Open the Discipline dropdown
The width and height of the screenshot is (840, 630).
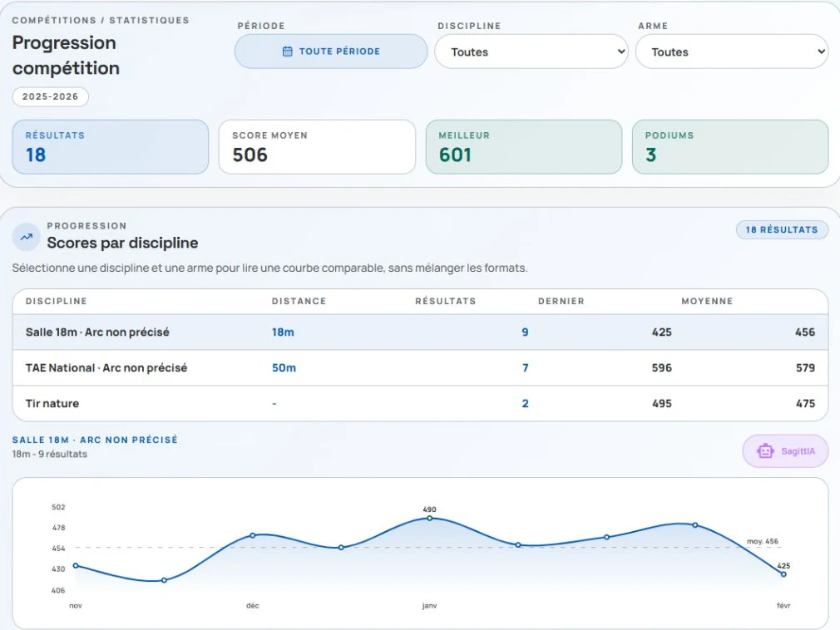coord(531,52)
